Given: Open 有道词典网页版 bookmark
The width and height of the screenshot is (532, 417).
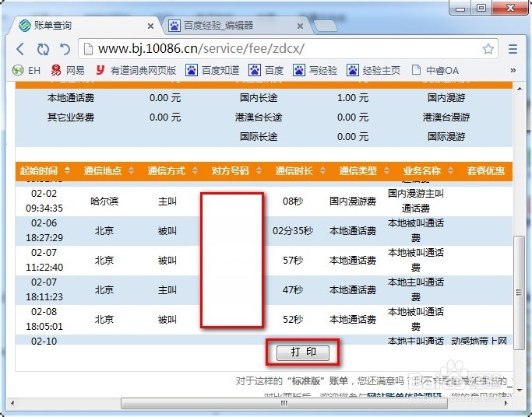Looking at the screenshot, I should (x=136, y=71).
